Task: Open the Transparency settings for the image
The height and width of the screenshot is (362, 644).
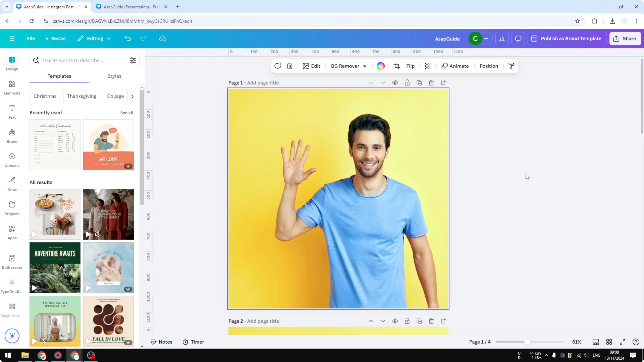Action: pos(428,66)
